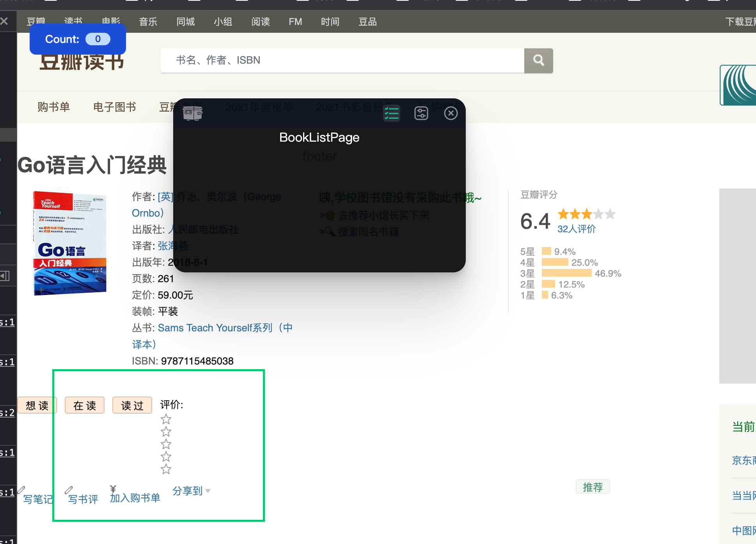Open the sliders settings icon in the overlay
The height and width of the screenshot is (544, 756).
click(x=421, y=113)
